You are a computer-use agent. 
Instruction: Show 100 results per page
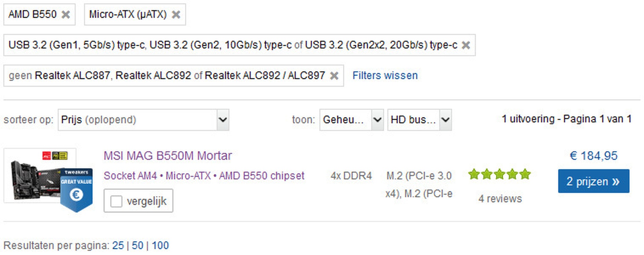(160, 246)
